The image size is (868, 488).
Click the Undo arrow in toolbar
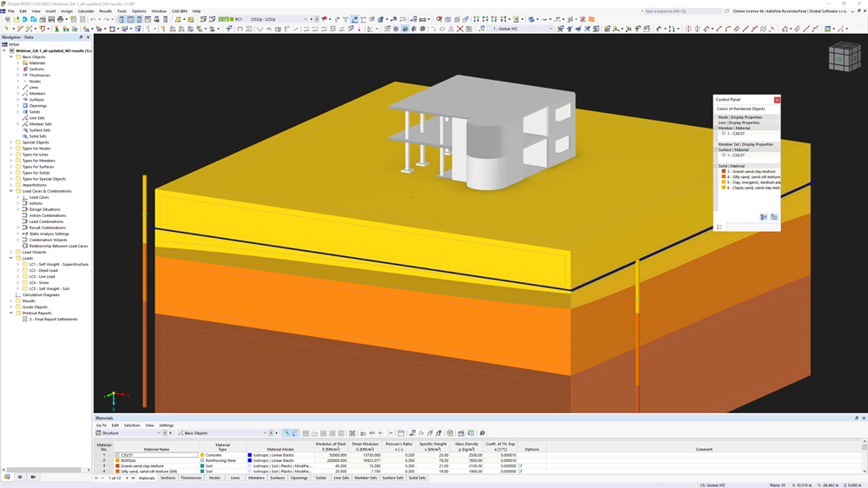[x=93, y=19]
